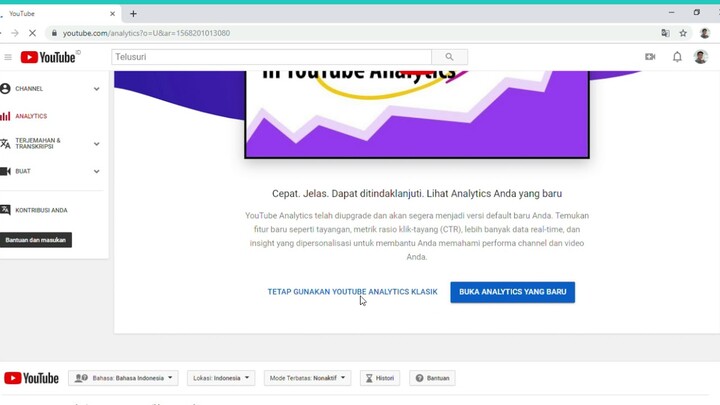Viewport: 720px width, 405px height.
Task: Click the footer YouTube logo
Action: 31,378
